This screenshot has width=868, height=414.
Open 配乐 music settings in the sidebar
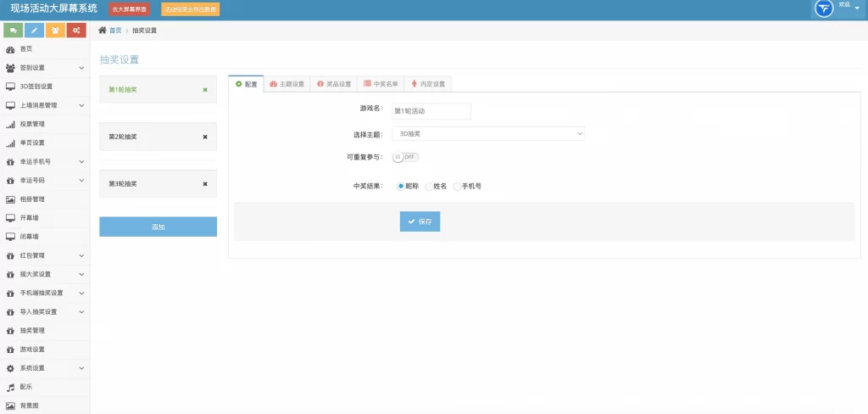click(44, 388)
